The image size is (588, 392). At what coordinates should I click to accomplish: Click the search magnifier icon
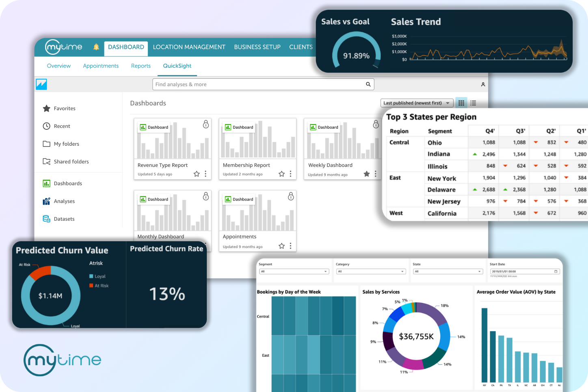click(368, 84)
